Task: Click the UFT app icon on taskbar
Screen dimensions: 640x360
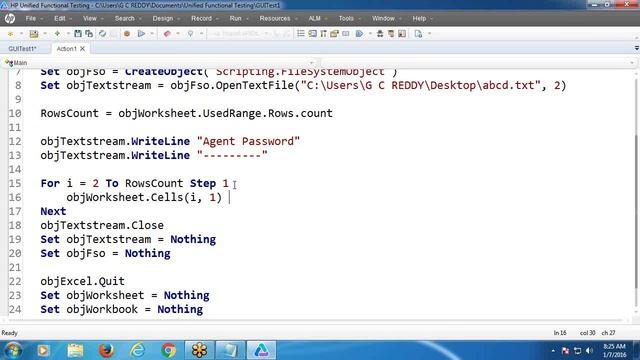Action: 261,350
